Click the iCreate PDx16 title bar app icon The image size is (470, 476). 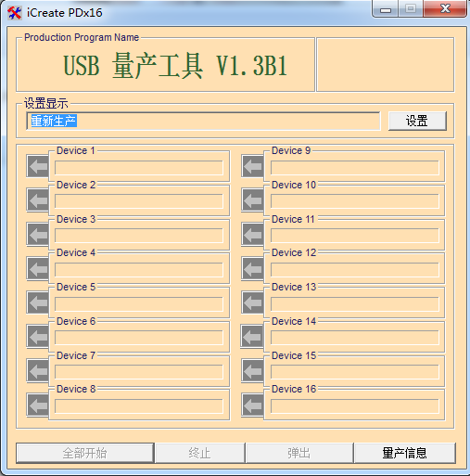point(14,13)
